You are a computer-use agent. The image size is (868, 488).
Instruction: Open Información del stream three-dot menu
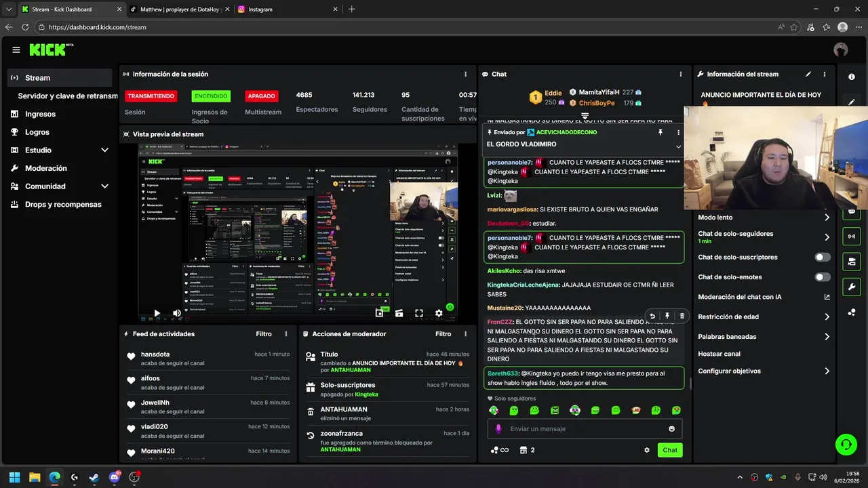tap(825, 74)
